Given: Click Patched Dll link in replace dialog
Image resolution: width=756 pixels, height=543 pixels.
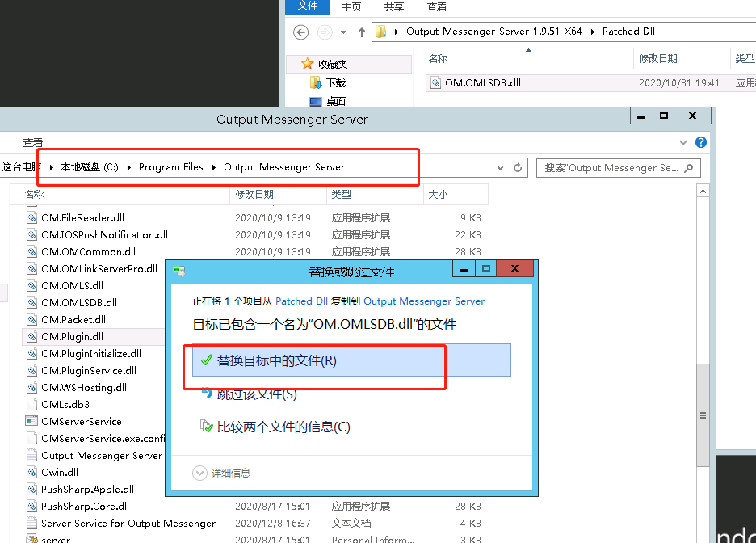Looking at the screenshot, I should pos(301,301).
